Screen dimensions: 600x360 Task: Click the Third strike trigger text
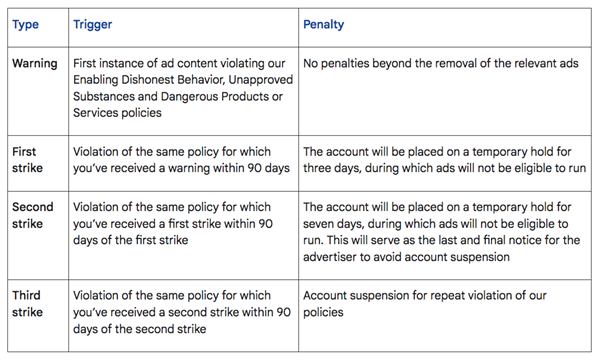(x=182, y=312)
